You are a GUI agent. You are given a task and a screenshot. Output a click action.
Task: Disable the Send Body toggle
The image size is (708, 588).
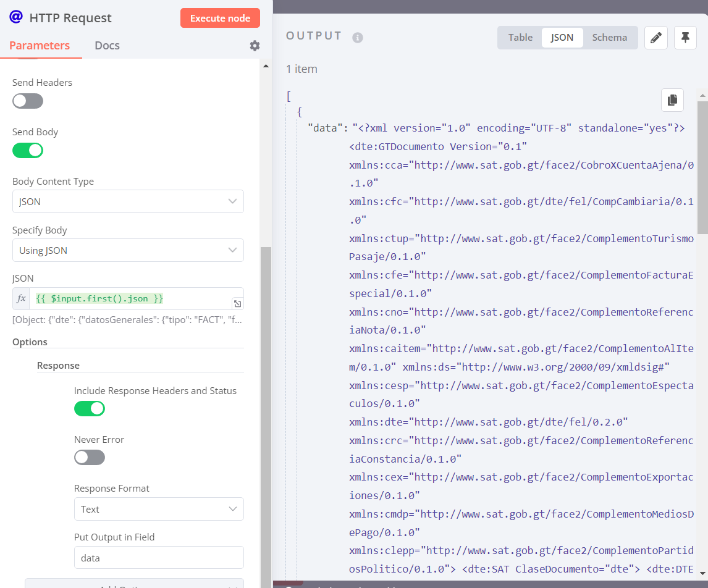[x=28, y=150]
